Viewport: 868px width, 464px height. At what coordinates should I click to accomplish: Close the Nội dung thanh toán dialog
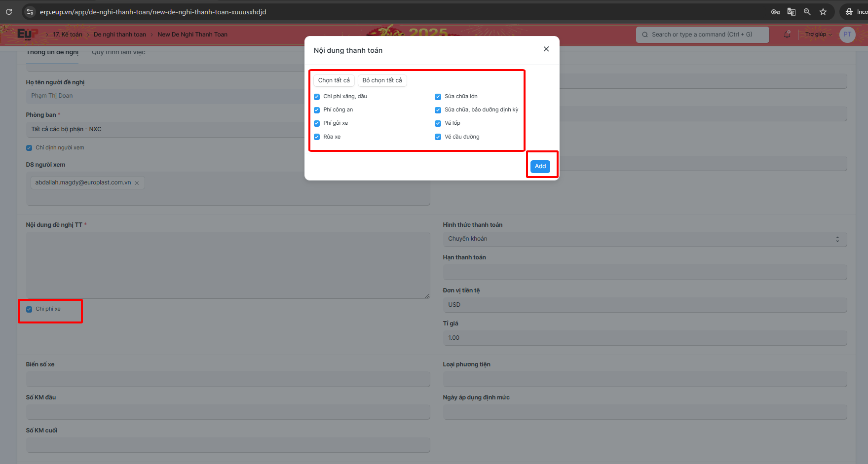click(x=546, y=49)
